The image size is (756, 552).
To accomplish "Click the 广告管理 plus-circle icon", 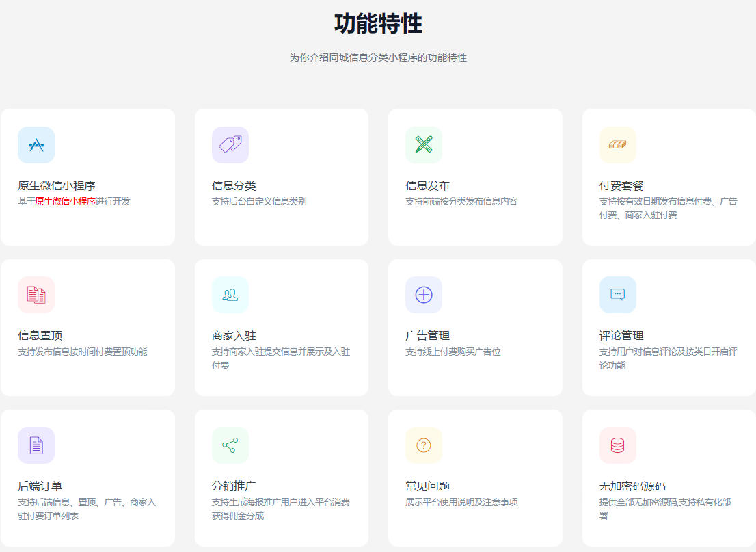I will click(424, 295).
